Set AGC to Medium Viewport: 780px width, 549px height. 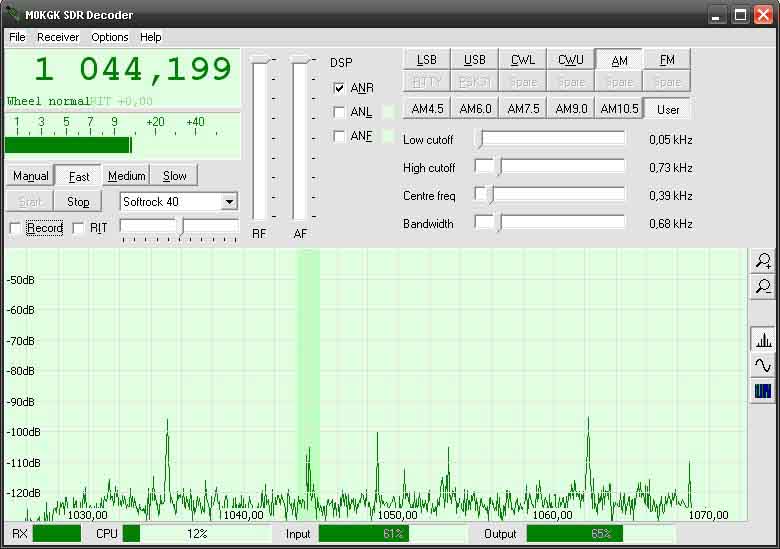[126, 176]
